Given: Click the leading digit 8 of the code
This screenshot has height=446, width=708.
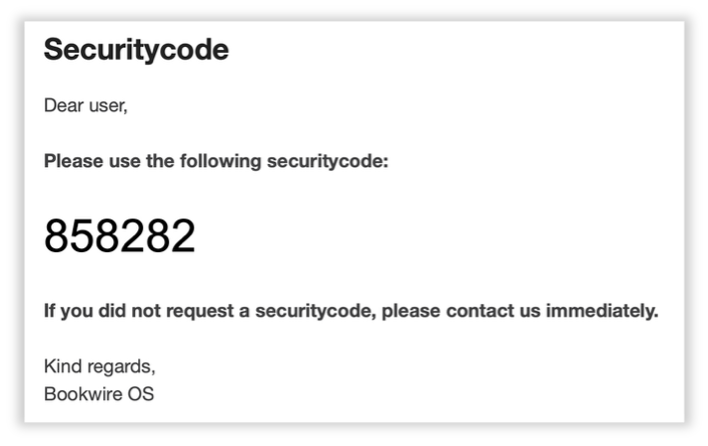Looking at the screenshot, I should pyautogui.click(x=56, y=236).
